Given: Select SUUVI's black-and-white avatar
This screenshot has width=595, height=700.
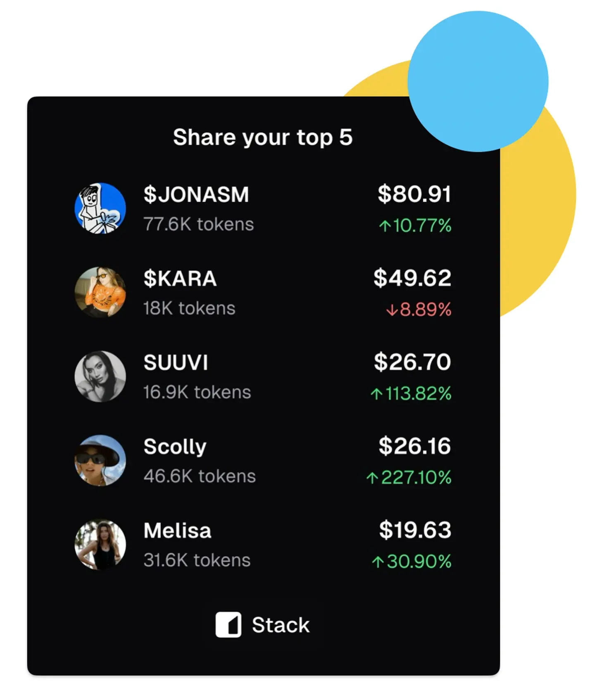Looking at the screenshot, I should point(100,376).
